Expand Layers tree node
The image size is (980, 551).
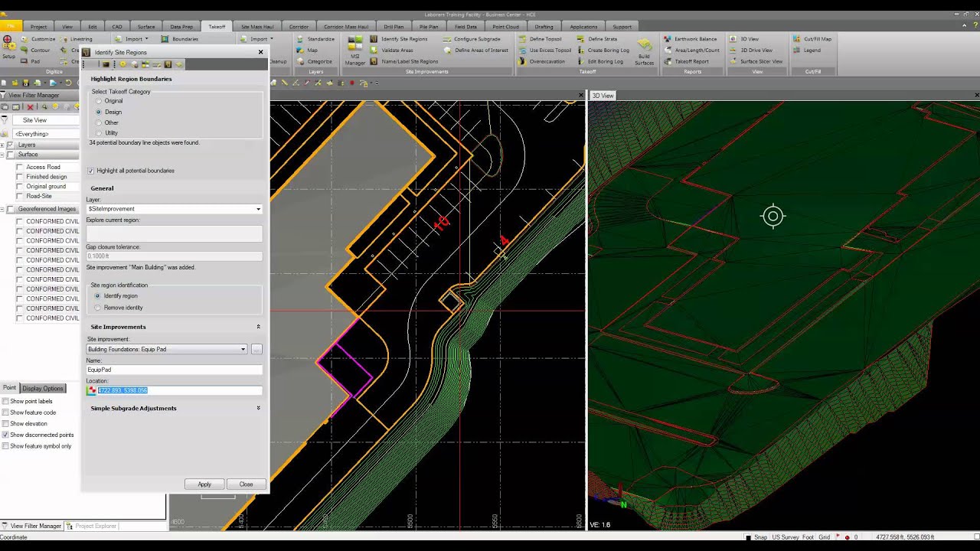(2, 145)
